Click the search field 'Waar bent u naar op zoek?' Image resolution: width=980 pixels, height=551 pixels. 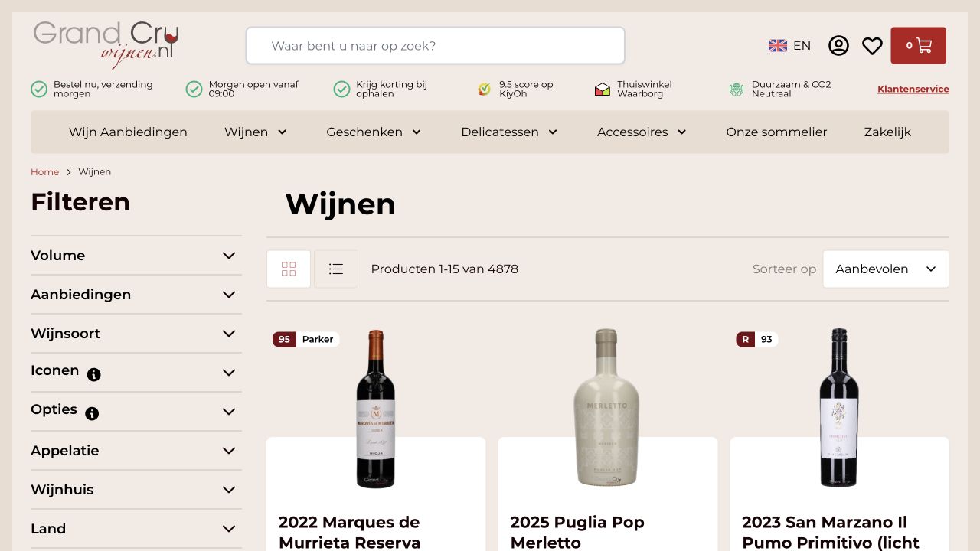pos(435,46)
